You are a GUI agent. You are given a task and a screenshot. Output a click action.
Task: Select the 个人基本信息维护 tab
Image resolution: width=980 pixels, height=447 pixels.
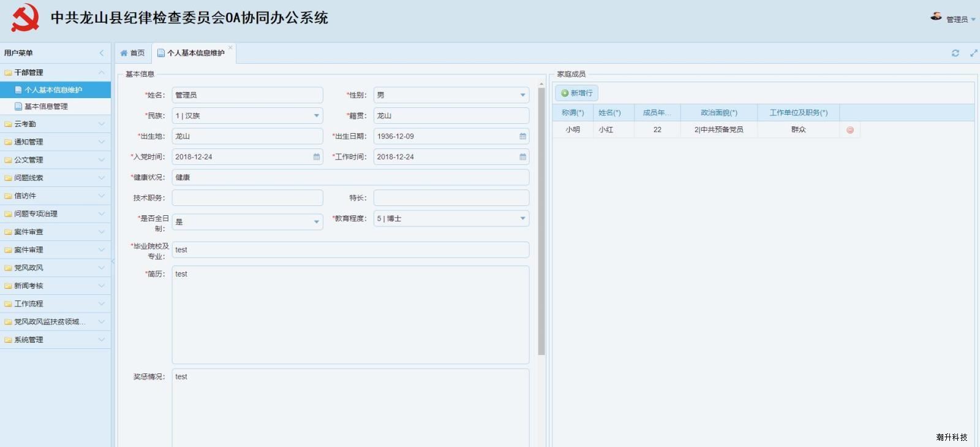tap(194, 53)
